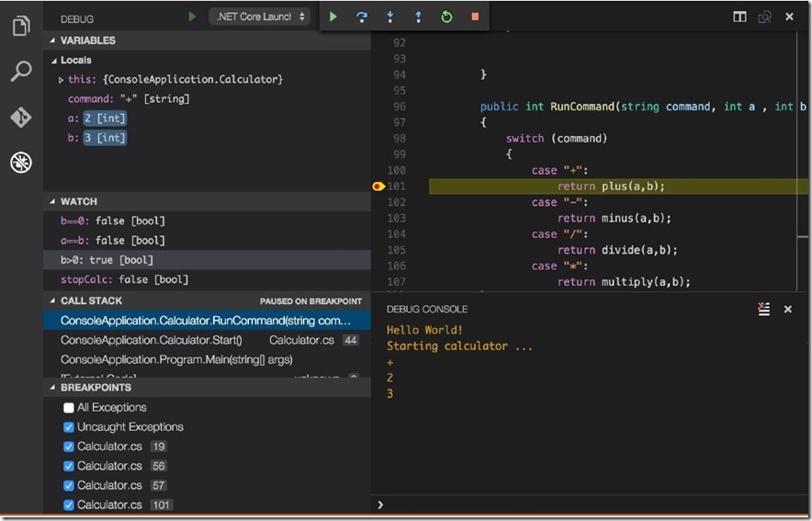
Task: Select the a==b watch expression
Action: (208, 241)
